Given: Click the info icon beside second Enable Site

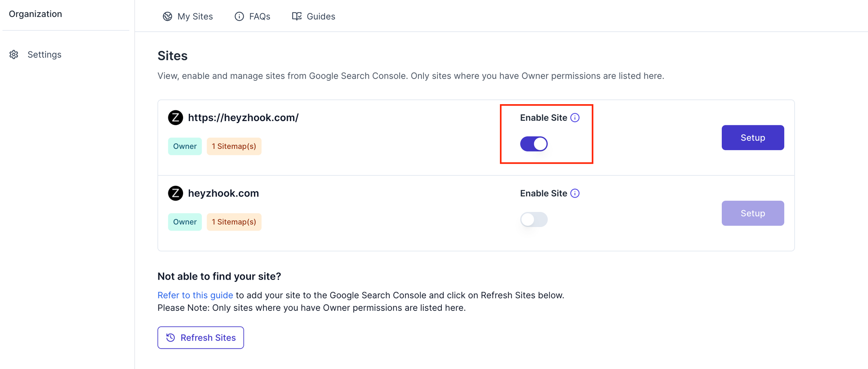Looking at the screenshot, I should click(575, 193).
